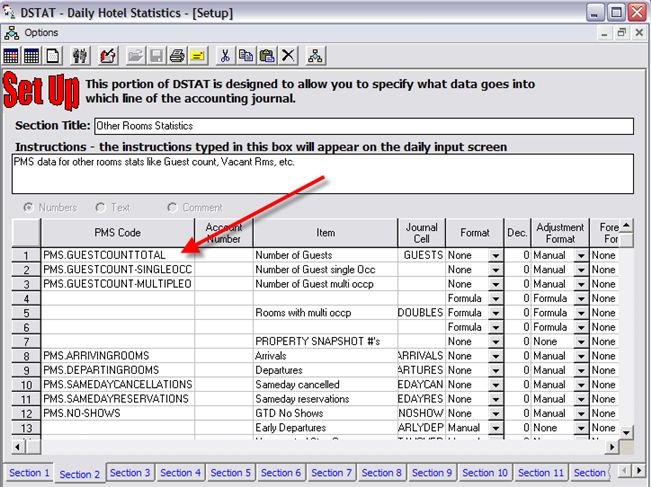Select the Section 11 tab

coord(541,472)
